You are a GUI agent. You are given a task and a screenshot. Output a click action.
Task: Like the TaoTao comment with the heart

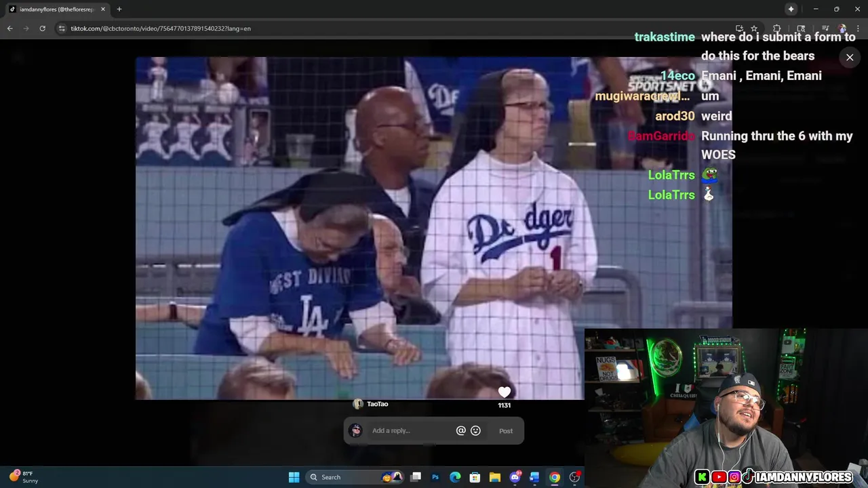[504, 392]
